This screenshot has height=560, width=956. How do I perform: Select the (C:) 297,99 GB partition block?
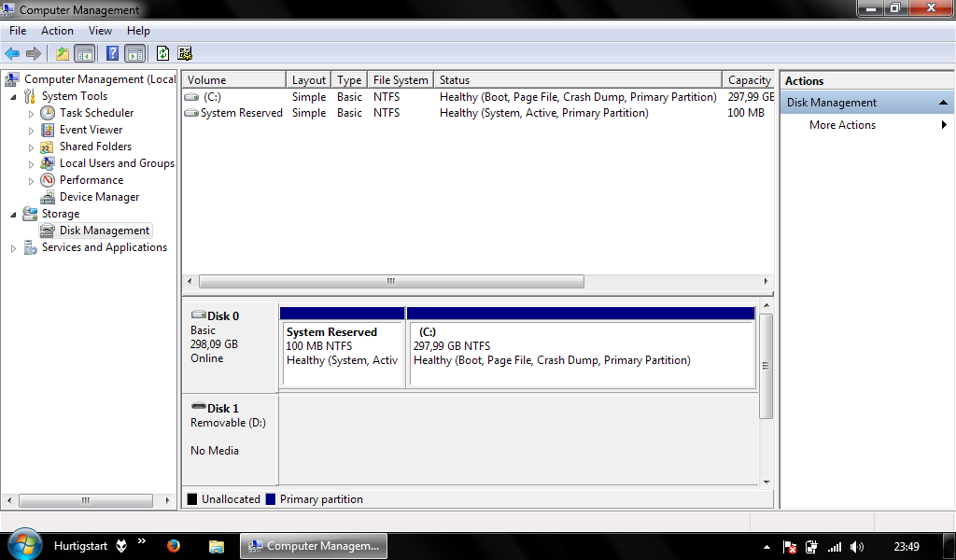click(581, 346)
